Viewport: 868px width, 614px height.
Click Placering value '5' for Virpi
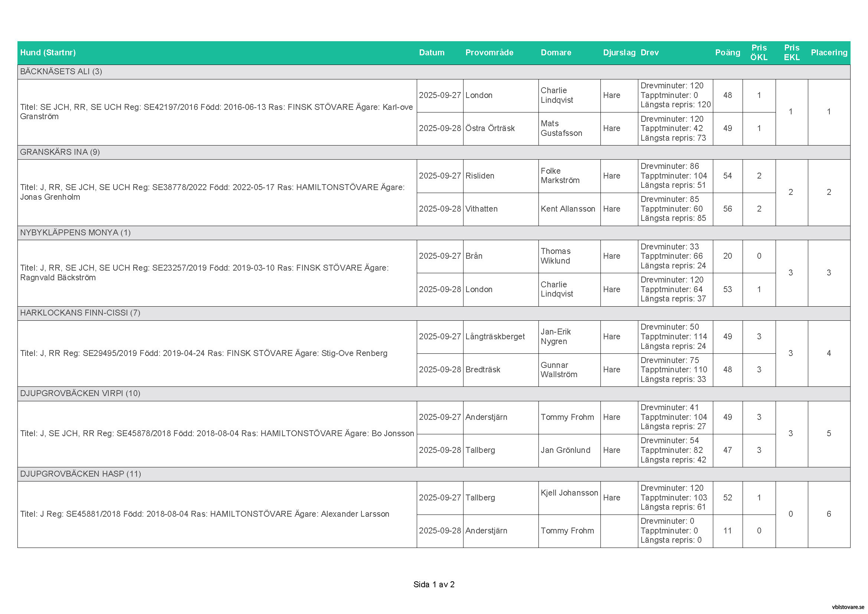pyautogui.click(x=829, y=434)
